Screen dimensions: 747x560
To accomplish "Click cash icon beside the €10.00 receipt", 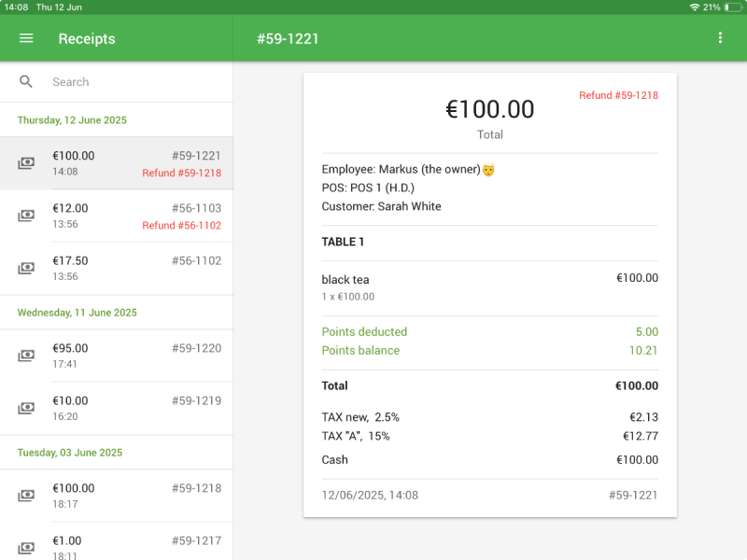I will [26, 408].
